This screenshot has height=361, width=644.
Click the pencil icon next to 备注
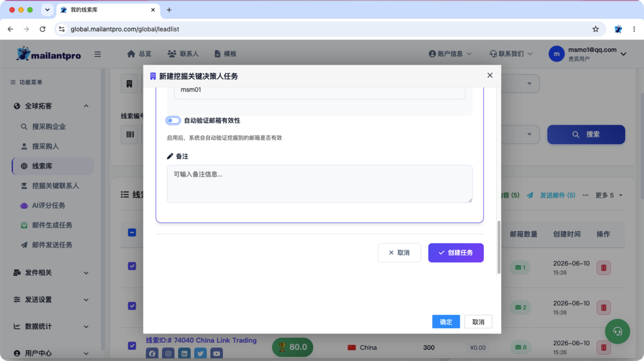point(170,156)
